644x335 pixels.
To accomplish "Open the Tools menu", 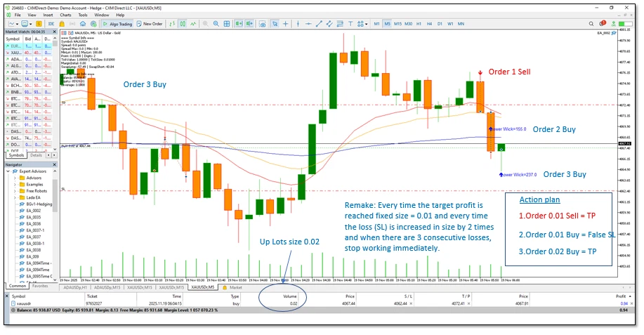I will (83, 15).
